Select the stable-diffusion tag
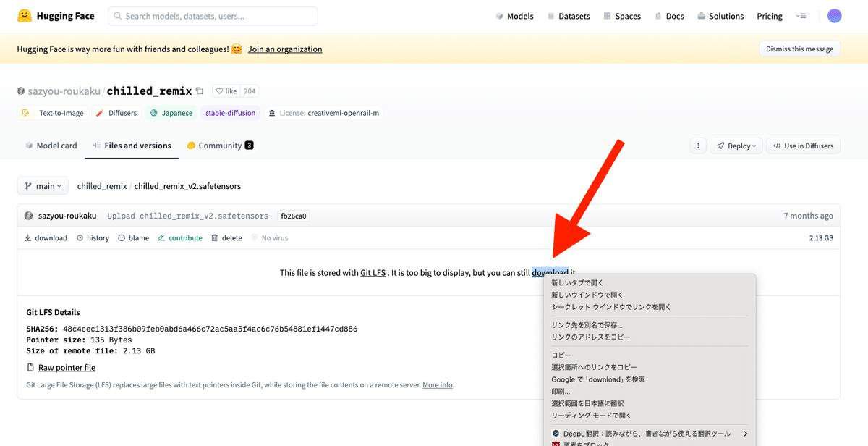The image size is (868, 446). point(230,113)
